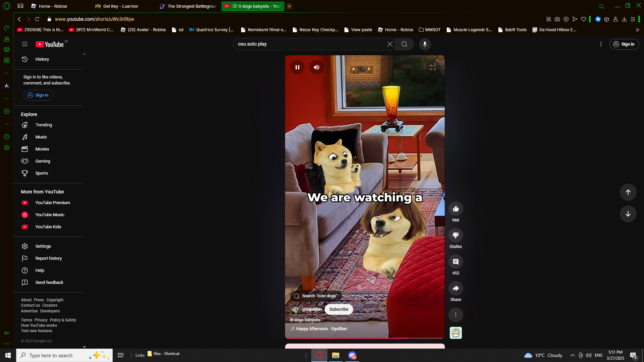This screenshot has width=644, height=362.
Task: Open GX sidebar settings gear
Action: click(x=7, y=147)
